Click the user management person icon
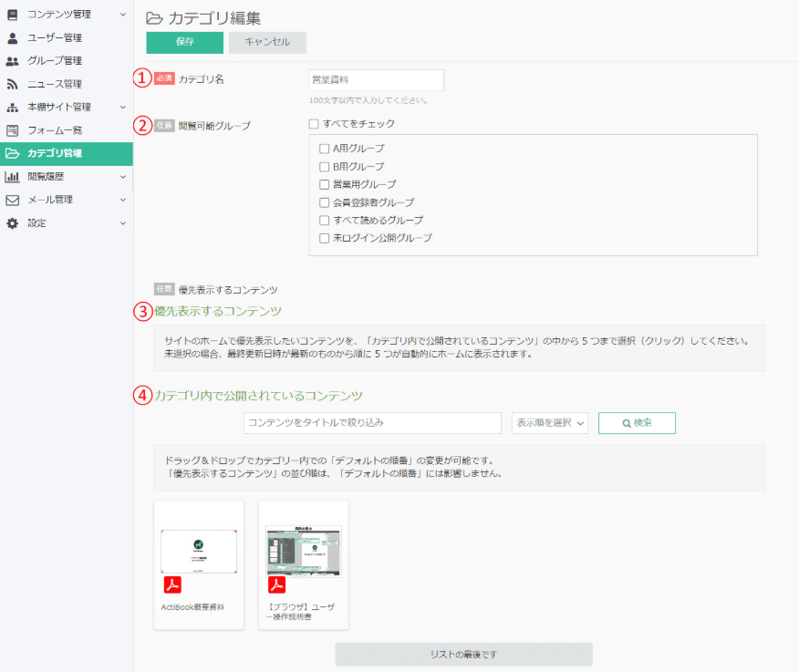Screen dimensions: 799x672 click(13, 37)
